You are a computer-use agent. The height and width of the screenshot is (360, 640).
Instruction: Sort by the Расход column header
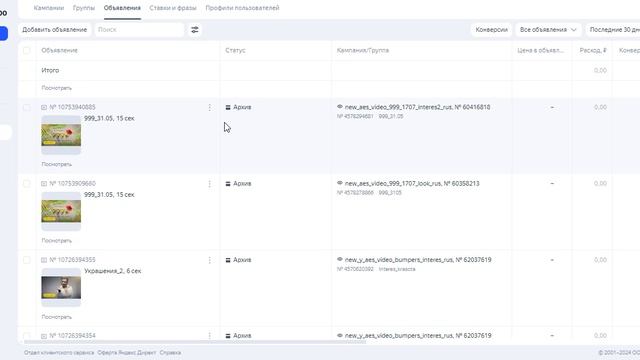coord(593,51)
